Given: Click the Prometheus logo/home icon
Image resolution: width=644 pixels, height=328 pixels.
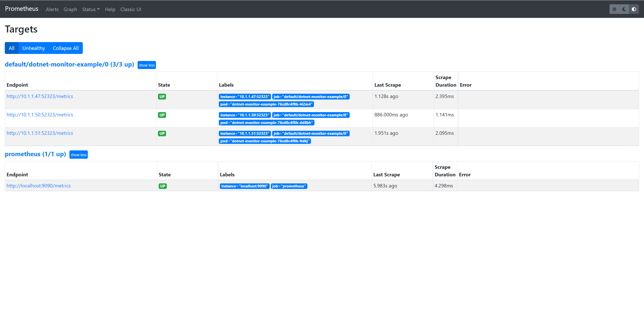Looking at the screenshot, I should (21, 9).
